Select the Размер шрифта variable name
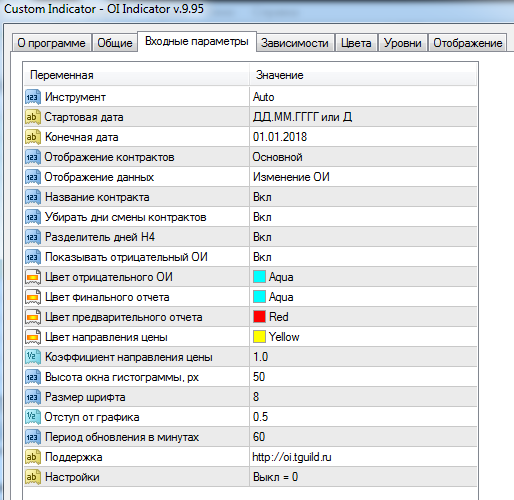 click(x=85, y=397)
